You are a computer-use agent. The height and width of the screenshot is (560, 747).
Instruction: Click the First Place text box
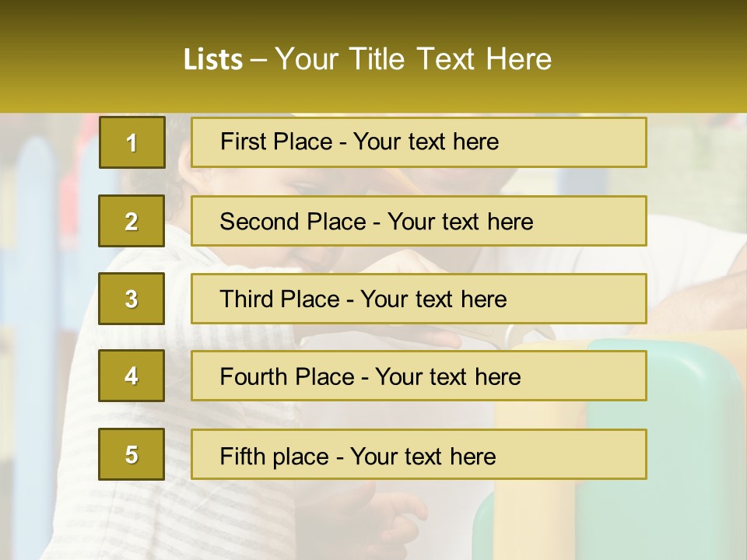pyautogui.click(x=419, y=142)
